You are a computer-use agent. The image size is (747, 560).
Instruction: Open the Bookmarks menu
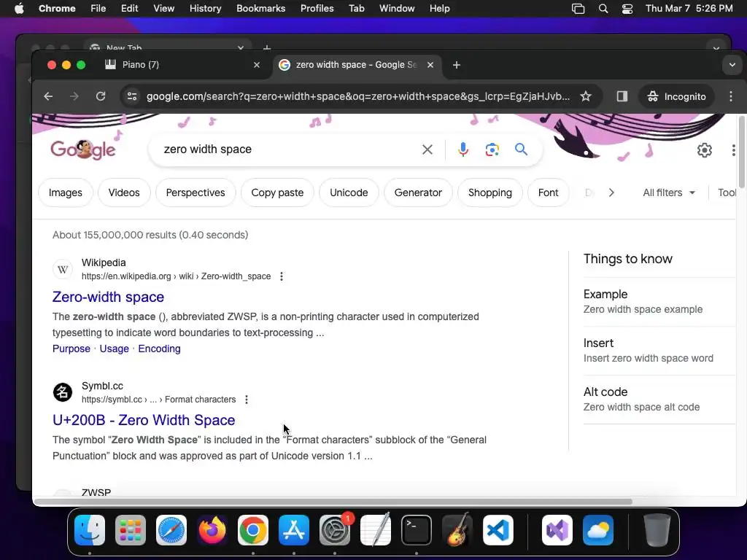[x=260, y=8]
